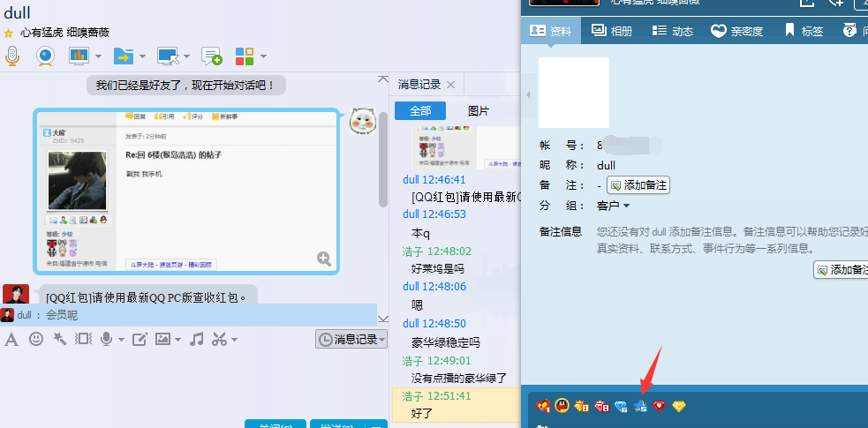Viewport: 868px width, 428px height.
Task: Switch to the 标签 tab
Action: (804, 31)
